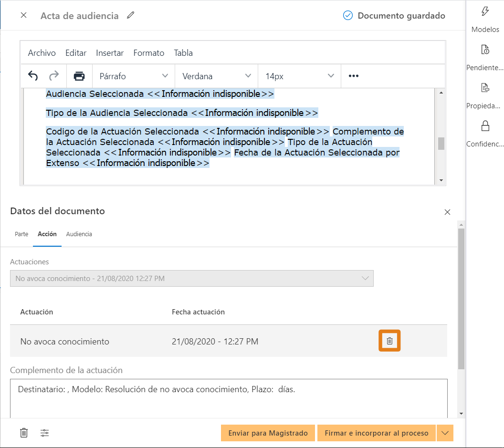The width and height of the screenshot is (504, 448).
Task: Click the undo arrow in editor toolbar
Action: point(33,76)
